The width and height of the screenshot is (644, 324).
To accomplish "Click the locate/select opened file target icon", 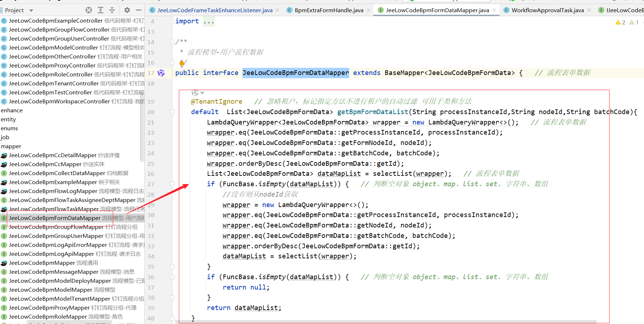I will [89, 10].
